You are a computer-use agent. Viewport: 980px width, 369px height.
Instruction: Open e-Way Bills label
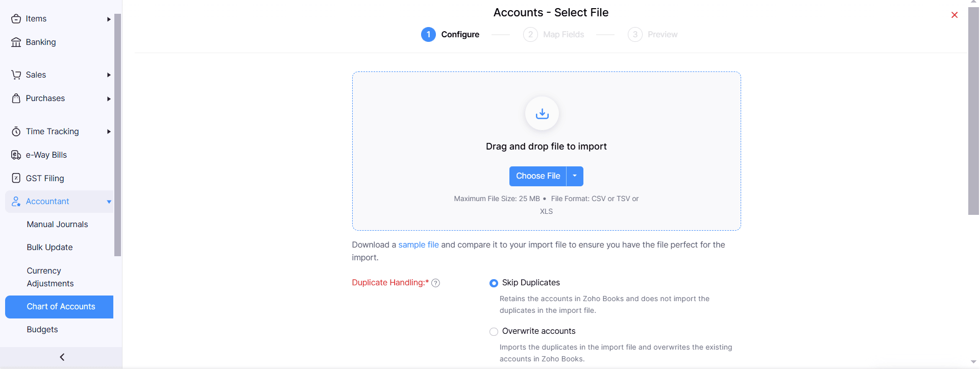click(46, 155)
